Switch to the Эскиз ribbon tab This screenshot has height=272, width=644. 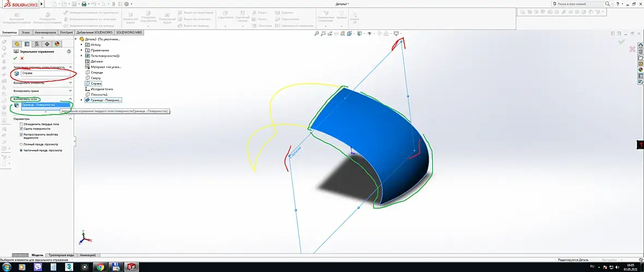tap(26, 32)
